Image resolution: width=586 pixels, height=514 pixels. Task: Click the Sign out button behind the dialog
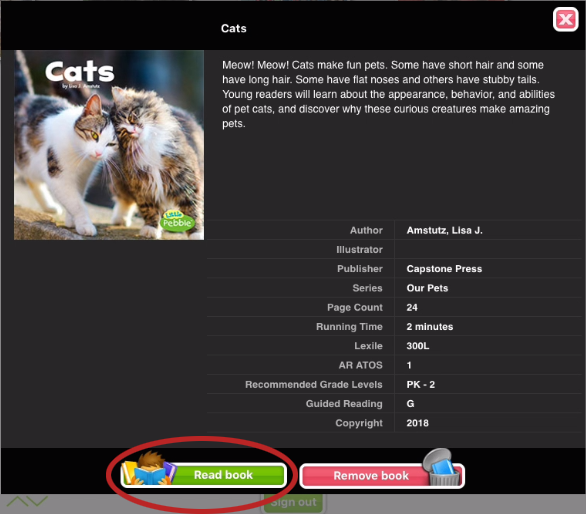pos(293,502)
